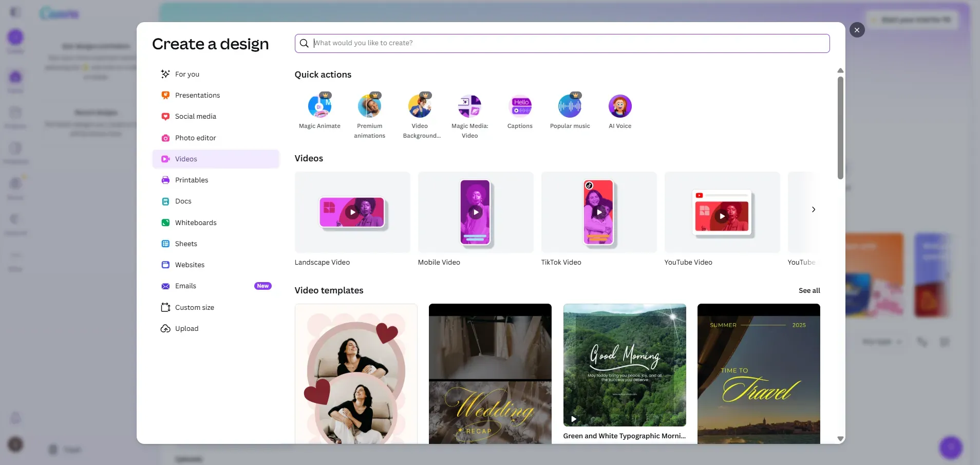The height and width of the screenshot is (465, 980).
Task: Choose the Custom size option
Action: click(x=194, y=307)
